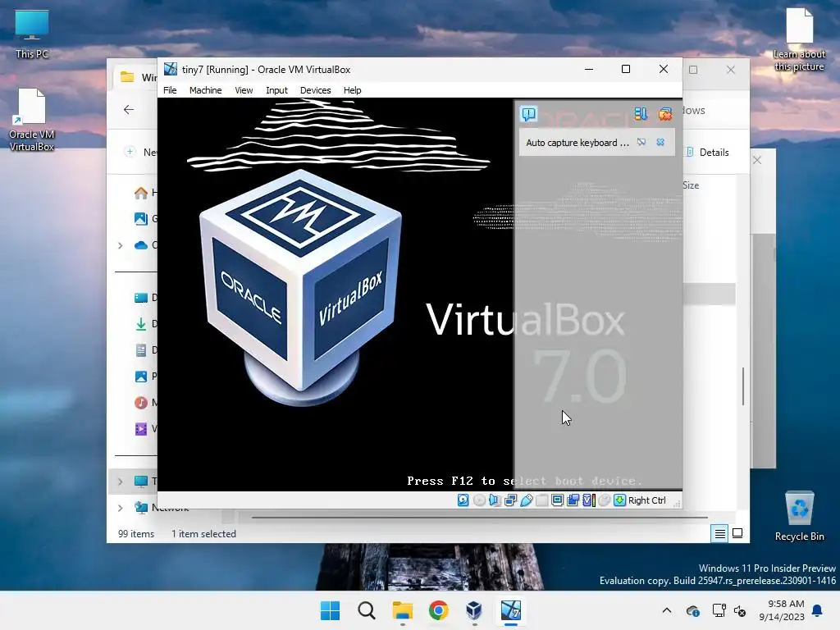This screenshot has height=630, width=840.
Task: Expand the Network tree node
Action: (121, 508)
